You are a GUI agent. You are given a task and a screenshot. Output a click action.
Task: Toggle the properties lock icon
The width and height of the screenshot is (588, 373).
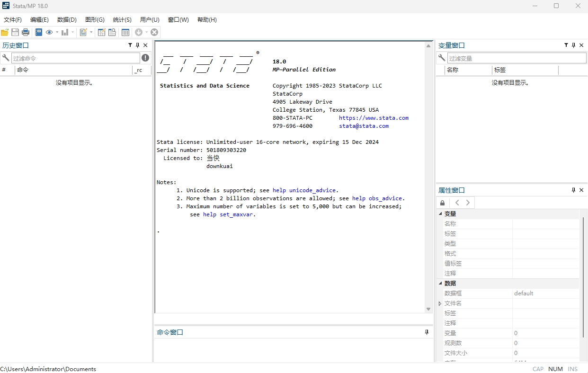(442, 203)
